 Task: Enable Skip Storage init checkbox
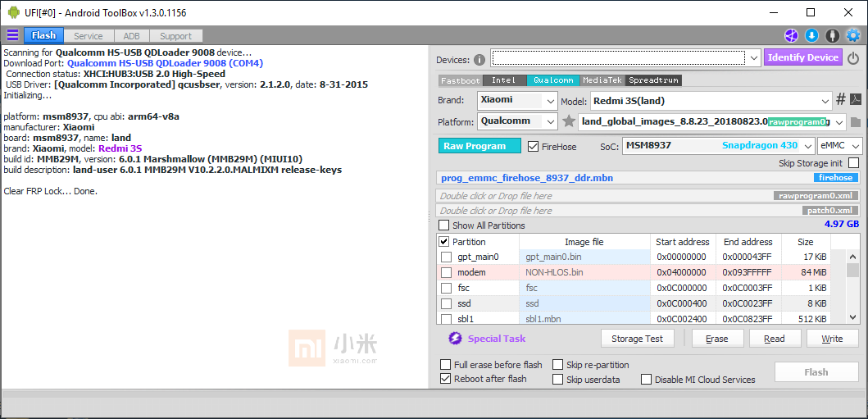point(853,163)
